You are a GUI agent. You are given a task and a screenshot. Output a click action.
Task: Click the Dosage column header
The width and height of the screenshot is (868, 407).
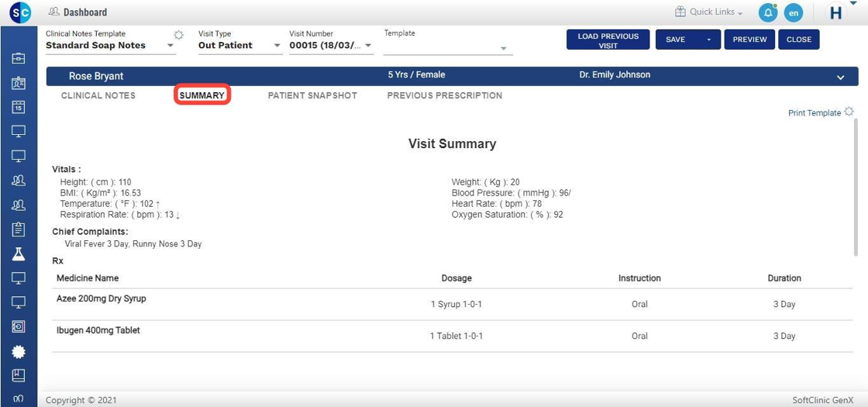[x=456, y=278]
